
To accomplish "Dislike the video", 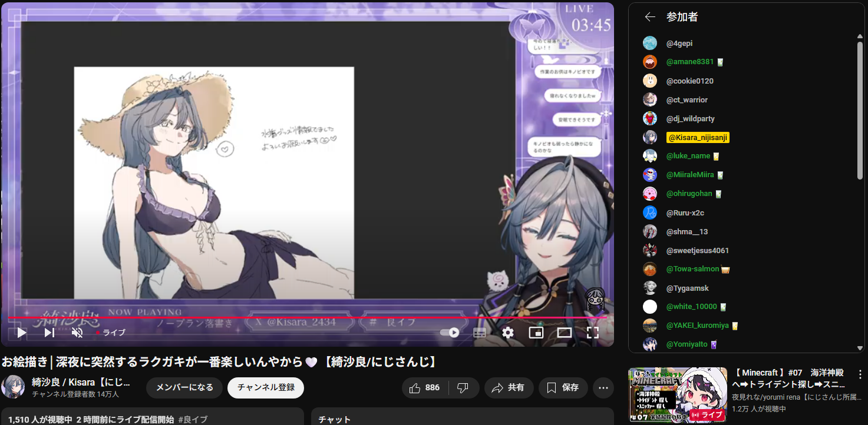I will tap(463, 387).
